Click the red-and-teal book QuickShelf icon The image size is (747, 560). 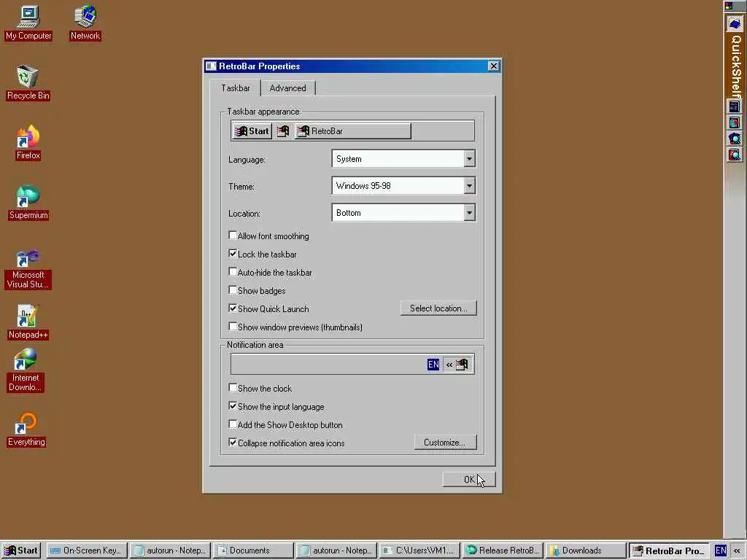tap(734, 122)
